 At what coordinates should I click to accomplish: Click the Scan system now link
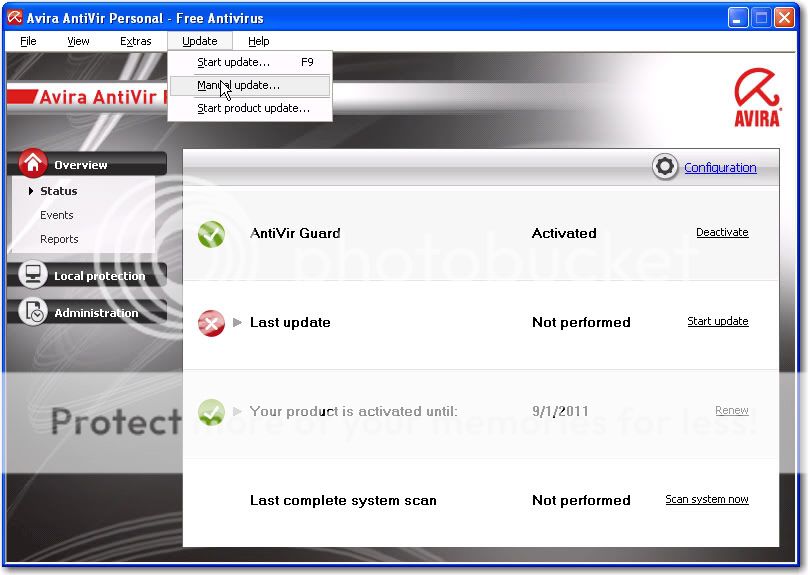707,499
